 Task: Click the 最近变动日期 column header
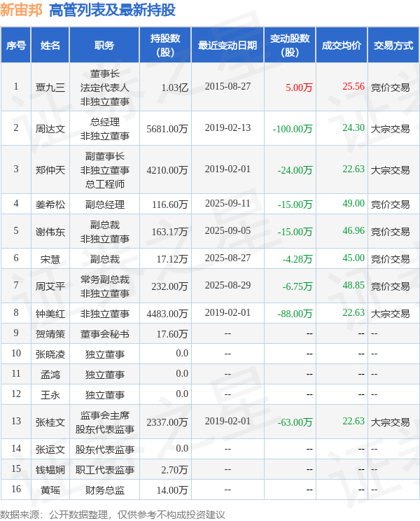click(x=227, y=46)
